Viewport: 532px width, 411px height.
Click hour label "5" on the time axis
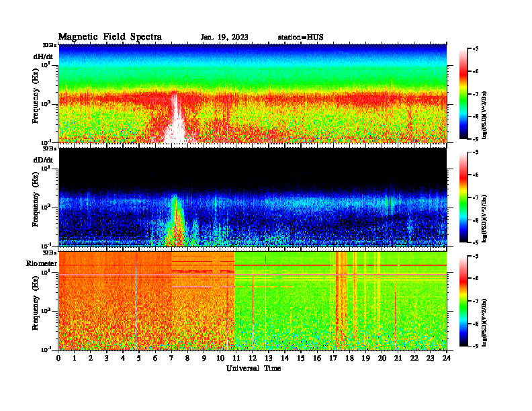click(x=139, y=358)
